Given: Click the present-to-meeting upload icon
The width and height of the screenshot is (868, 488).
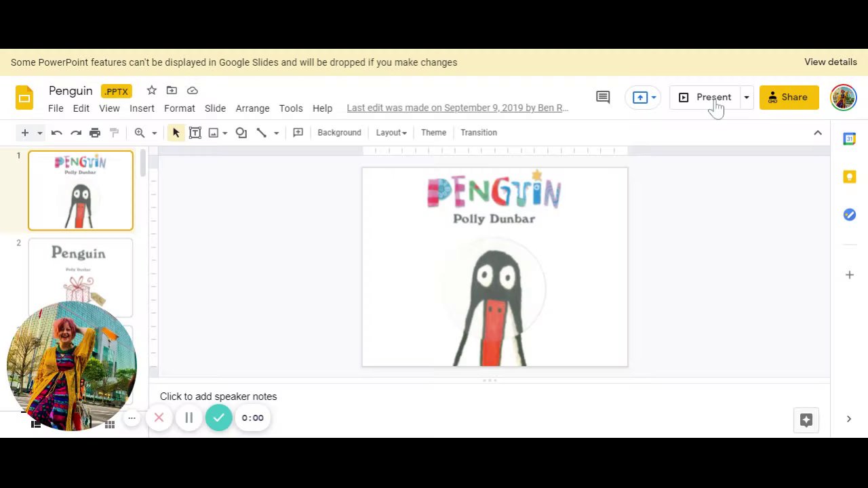Looking at the screenshot, I should [x=639, y=98].
